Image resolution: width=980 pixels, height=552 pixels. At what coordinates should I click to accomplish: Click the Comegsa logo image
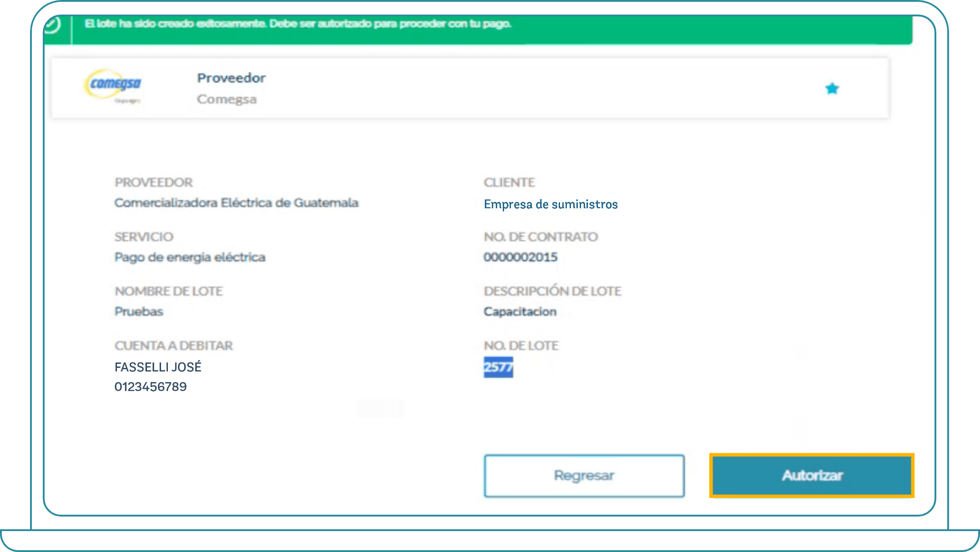click(113, 85)
